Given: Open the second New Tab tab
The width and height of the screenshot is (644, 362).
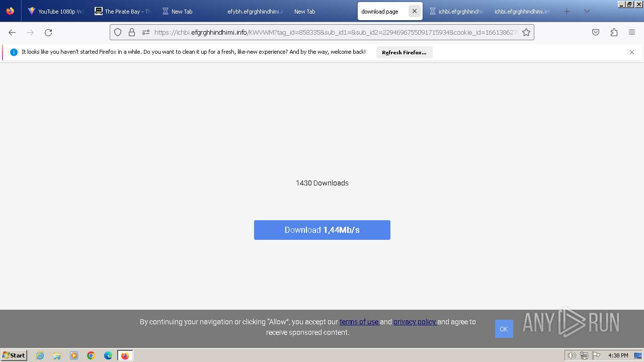Looking at the screenshot, I should (305, 11).
